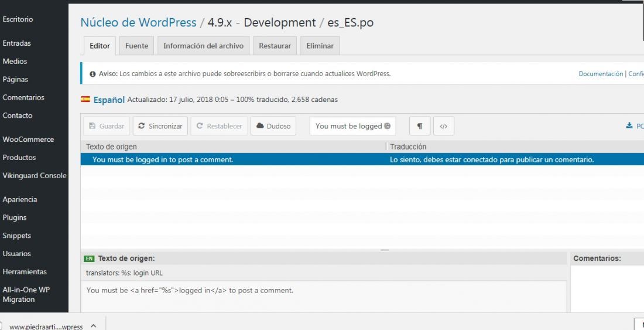Image resolution: width=644 pixels, height=330 pixels.
Task: Open All-in-One WP Migration menu
Action: [x=26, y=295]
